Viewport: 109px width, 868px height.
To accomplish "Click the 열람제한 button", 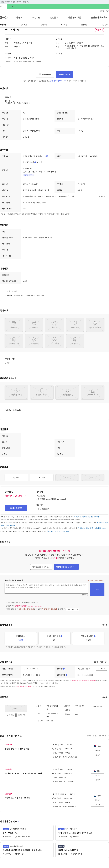I will click(22, 715).
